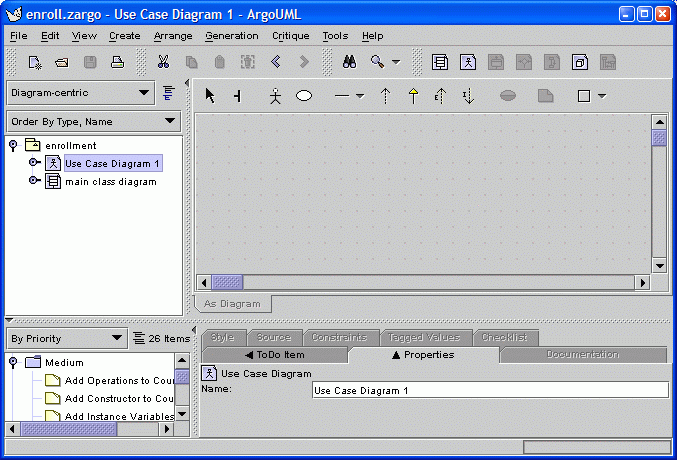Image resolution: width=677 pixels, height=460 pixels.
Task: Click the new collaboration diagram icon
Action: (552, 63)
